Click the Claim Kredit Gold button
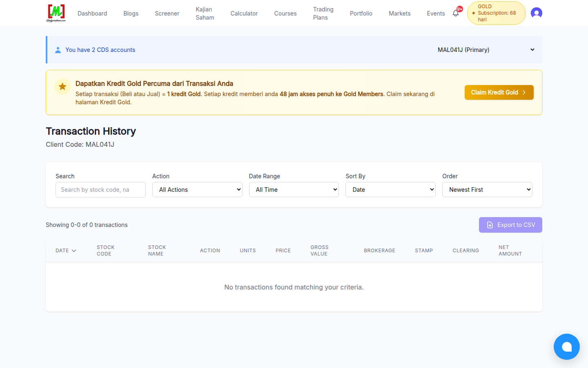 point(499,92)
